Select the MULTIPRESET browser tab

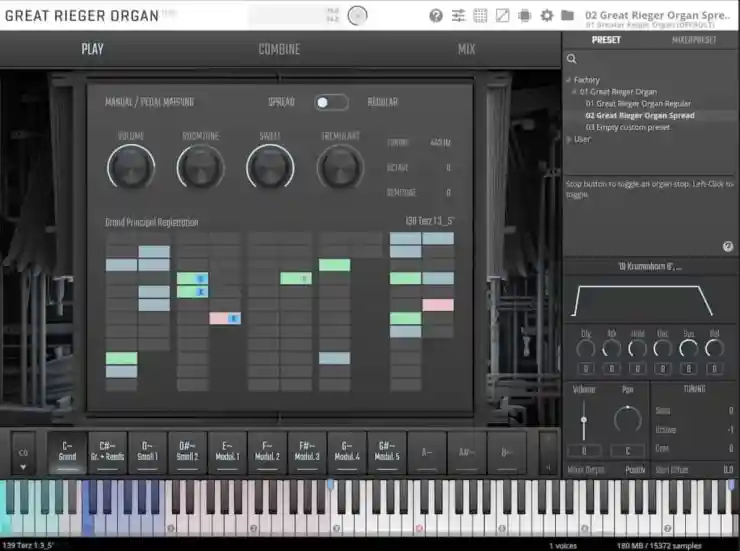click(x=694, y=40)
